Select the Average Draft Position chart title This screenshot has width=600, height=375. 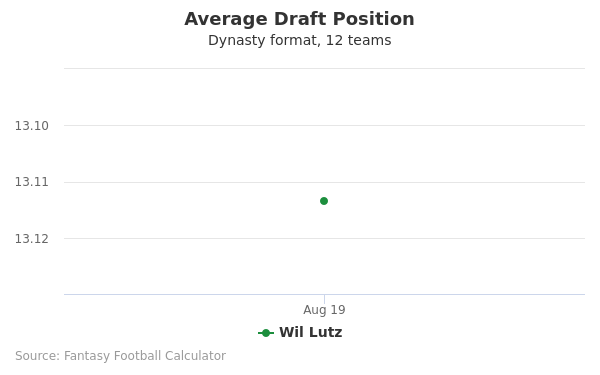click(x=299, y=19)
